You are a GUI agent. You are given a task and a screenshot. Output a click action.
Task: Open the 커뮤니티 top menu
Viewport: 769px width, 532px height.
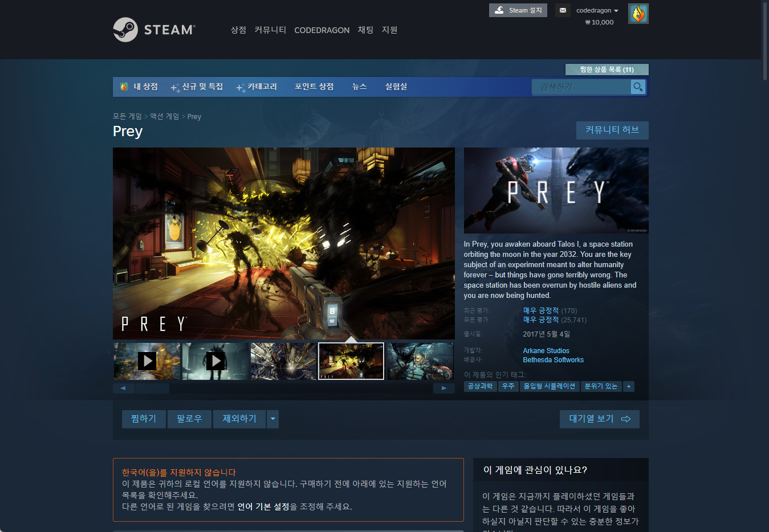(x=270, y=30)
